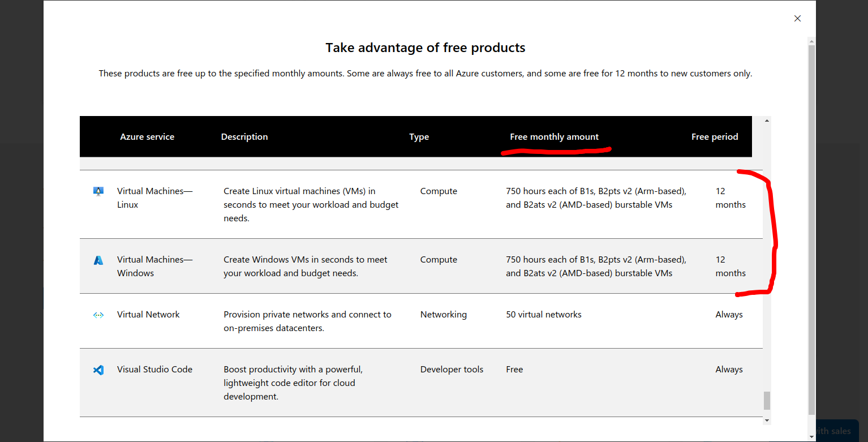The image size is (868, 442).
Task: Click the 750 hours amount in Linux row
Action: pos(596,198)
